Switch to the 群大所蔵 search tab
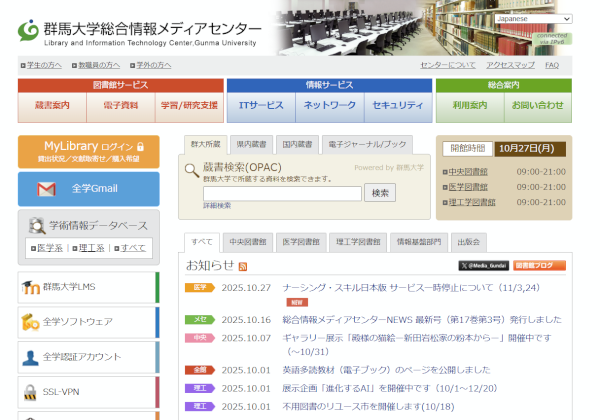Image resolution: width=600 pixels, height=420 pixels. pyautogui.click(x=205, y=145)
